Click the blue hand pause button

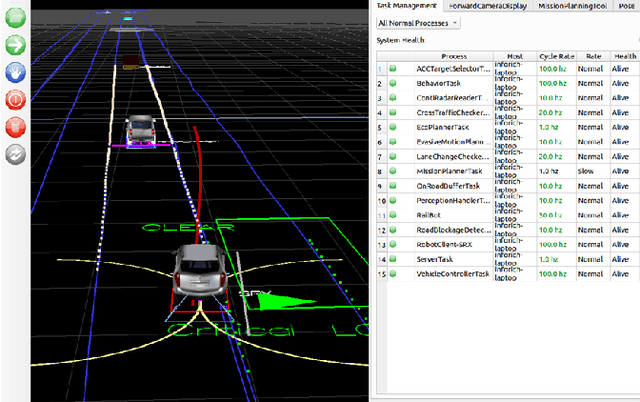click(x=15, y=72)
